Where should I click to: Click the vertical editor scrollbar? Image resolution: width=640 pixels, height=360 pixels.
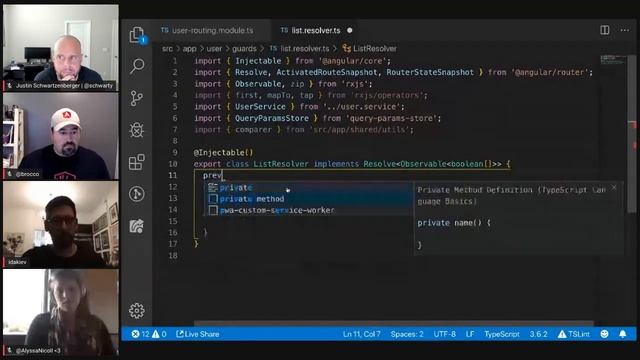632,133
